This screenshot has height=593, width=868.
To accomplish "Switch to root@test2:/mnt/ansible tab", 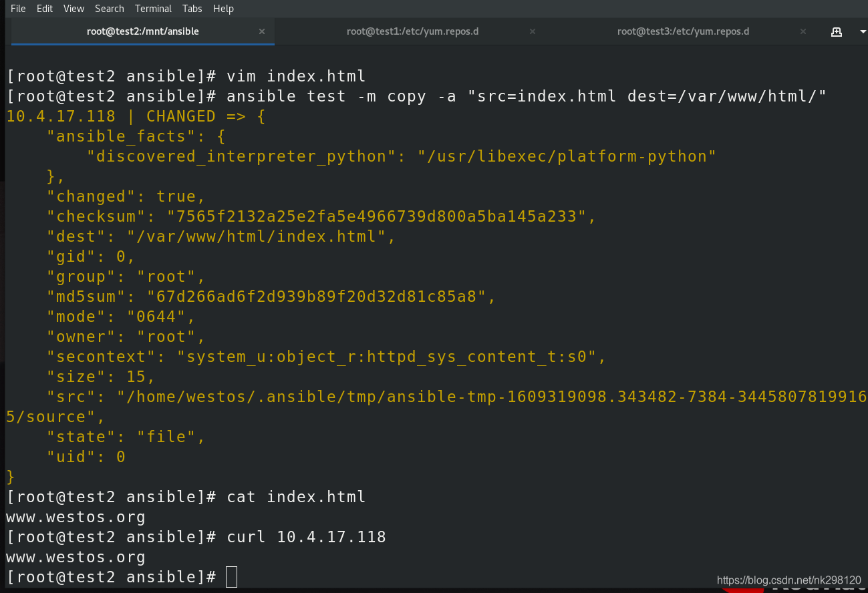I will tap(143, 31).
